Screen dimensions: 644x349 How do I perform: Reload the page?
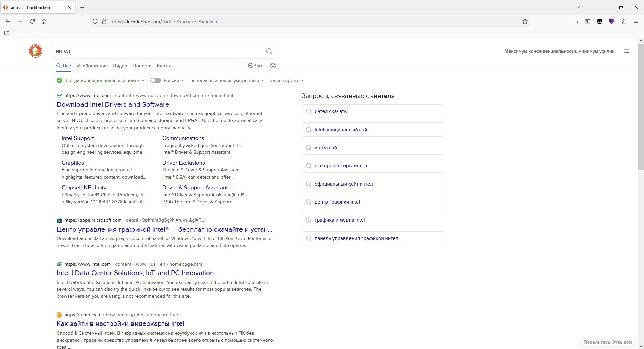pyautogui.click(x=32, y=21)
